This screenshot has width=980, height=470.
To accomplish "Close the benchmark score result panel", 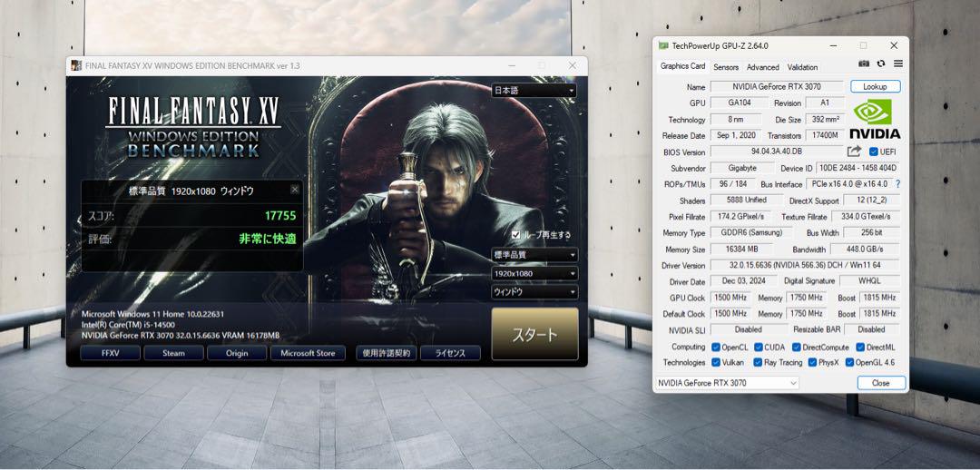I will pyautogui.click(x=295, y=190).
